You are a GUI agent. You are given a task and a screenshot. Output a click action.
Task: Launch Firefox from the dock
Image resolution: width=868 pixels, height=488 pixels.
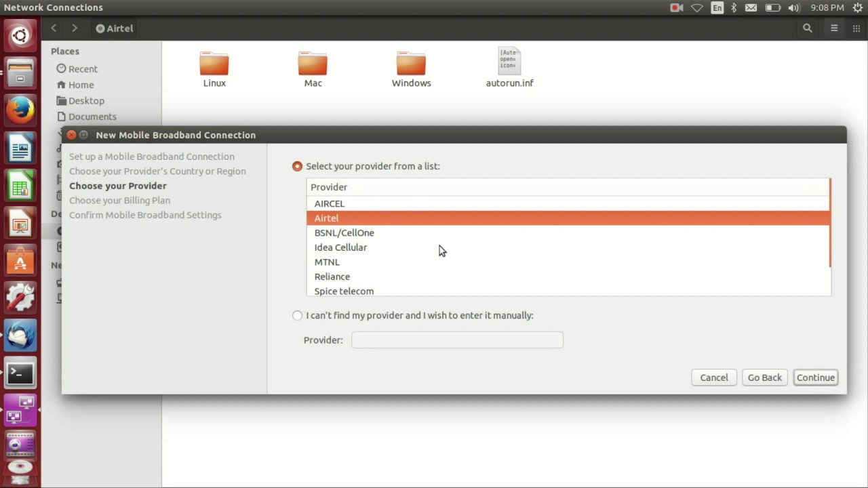click(20, 110)
